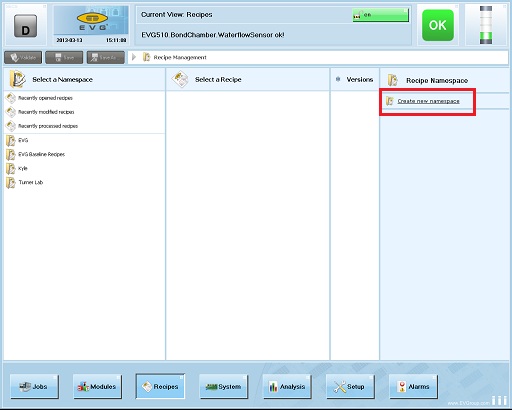
Task: Select the EVG namespace folder
Action: click(x=17, y=140)
